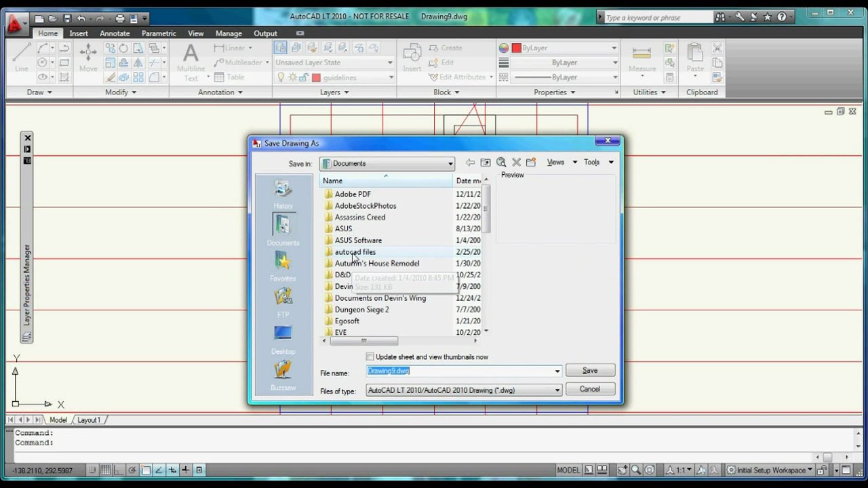
Task: Click the Save button
Action: (x=589, y=370)
